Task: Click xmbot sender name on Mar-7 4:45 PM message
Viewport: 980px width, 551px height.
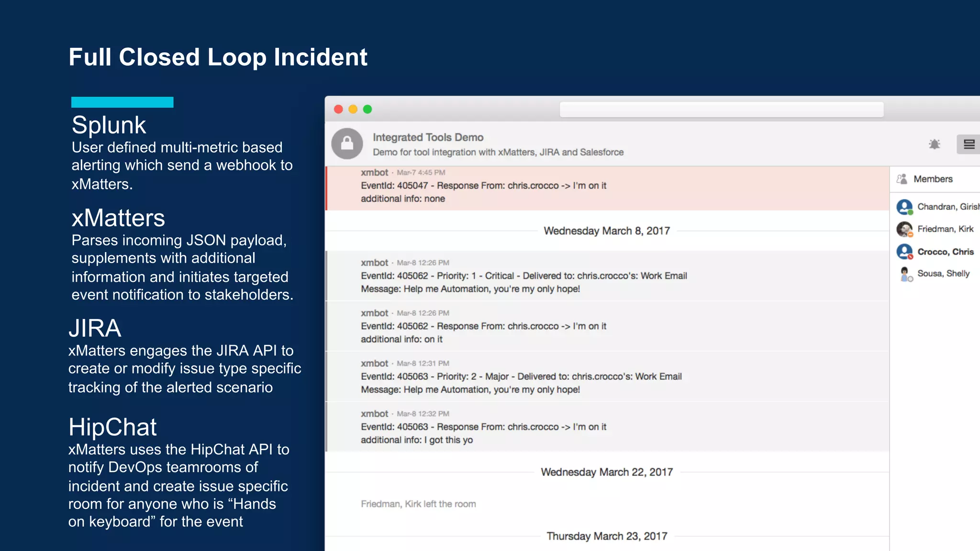Action: click(374, 172)
